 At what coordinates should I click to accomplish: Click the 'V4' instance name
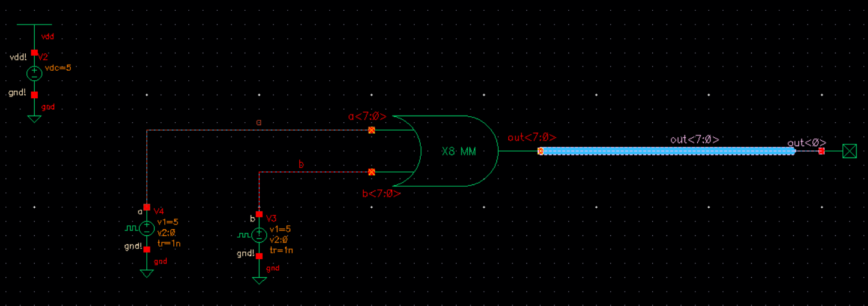(159, 211)
